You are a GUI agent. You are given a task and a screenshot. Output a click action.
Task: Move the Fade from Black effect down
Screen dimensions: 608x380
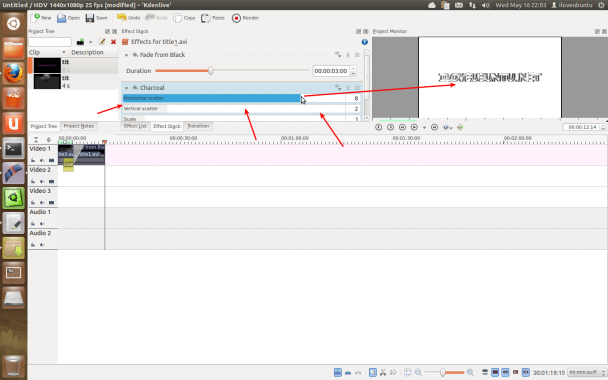click(x=348, y=55)
